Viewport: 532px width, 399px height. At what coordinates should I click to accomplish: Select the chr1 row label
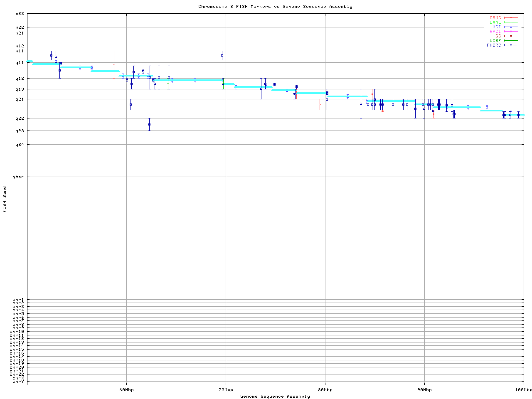[x=18, y=300]
